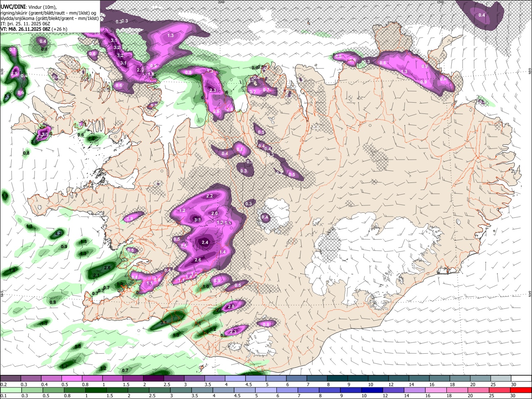Screen dimensions: 532x399
Task: Click the 'rigning/skúrir' legend description line
Action: point(49,12)
